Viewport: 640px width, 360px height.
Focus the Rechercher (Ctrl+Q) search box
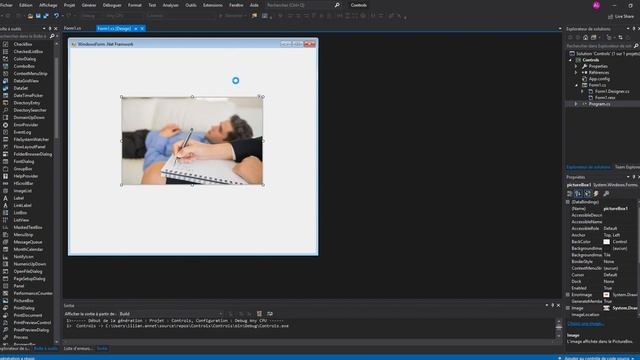pos(298,5)
